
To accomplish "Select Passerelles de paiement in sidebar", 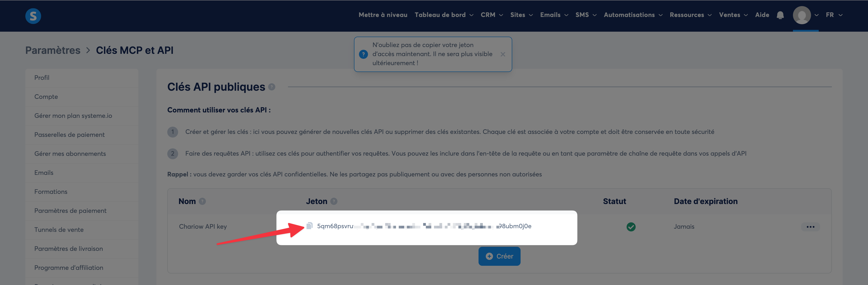I will click(x=69, y=135).
